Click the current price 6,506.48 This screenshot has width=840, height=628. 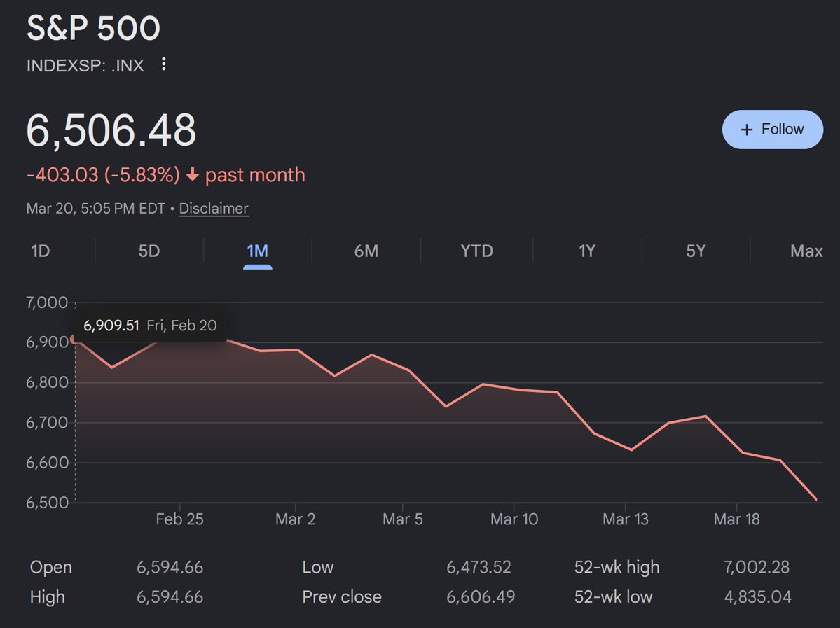(111, 130)
